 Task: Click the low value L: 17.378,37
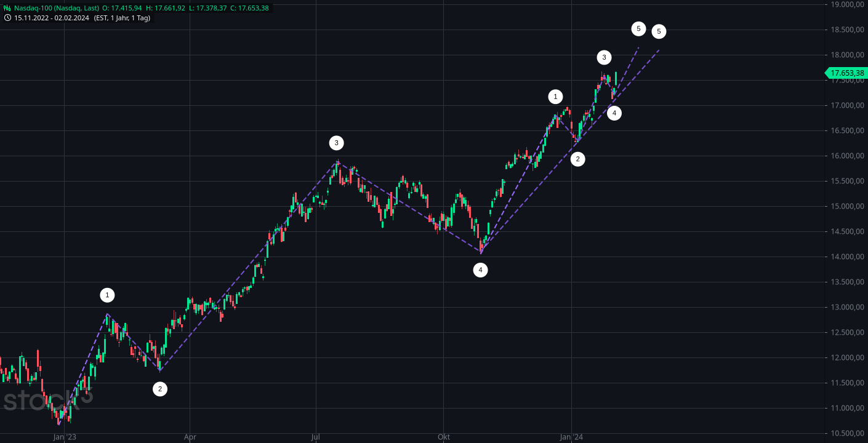[207, 8]
